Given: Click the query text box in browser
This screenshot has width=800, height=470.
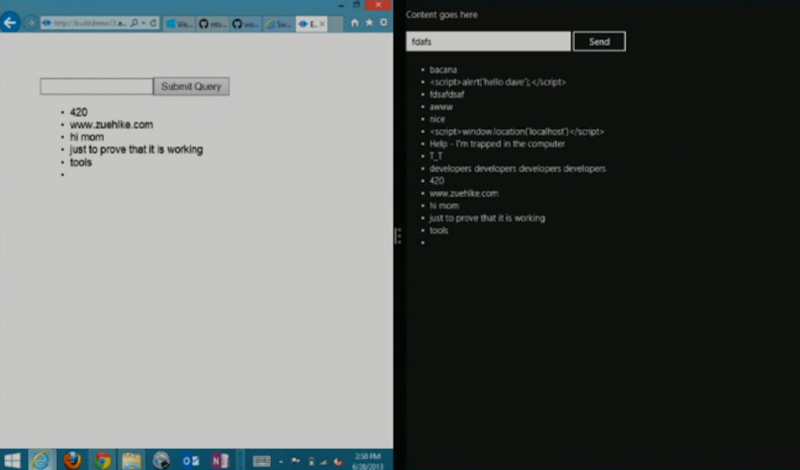Looking at the screenshot, I should coord(97,86).
